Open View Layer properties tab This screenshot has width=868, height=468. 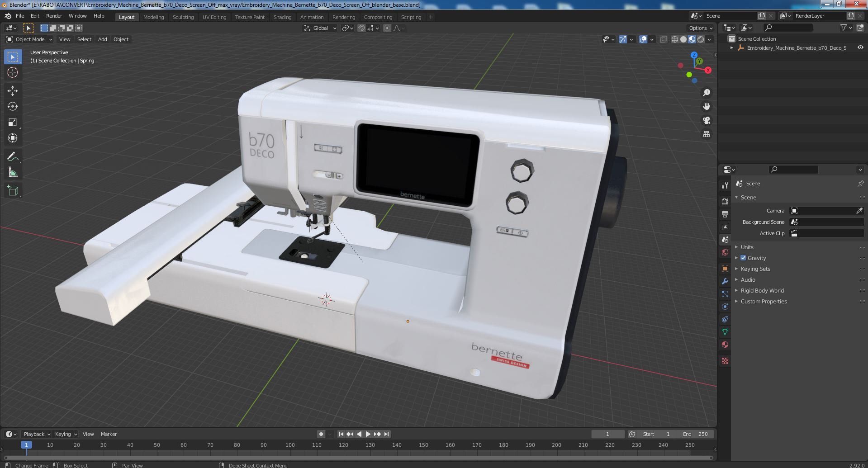[x=725, y=227]
